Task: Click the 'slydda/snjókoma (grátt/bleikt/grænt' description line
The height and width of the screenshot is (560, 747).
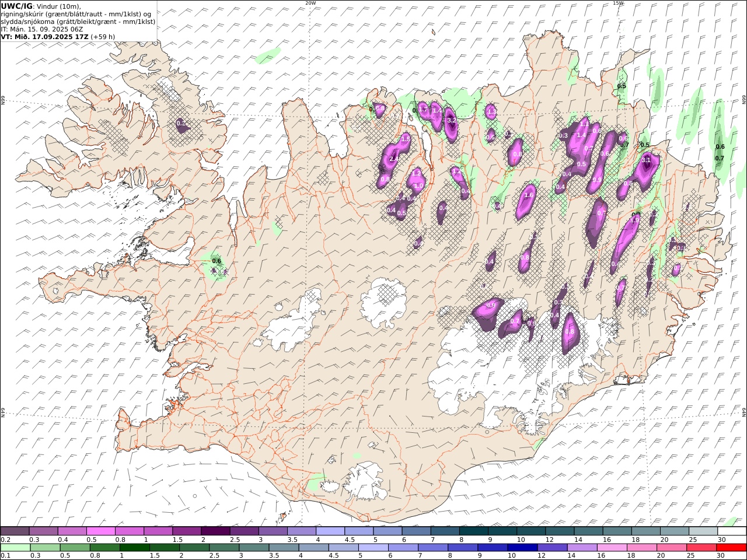Action: (x=78, y=22)
